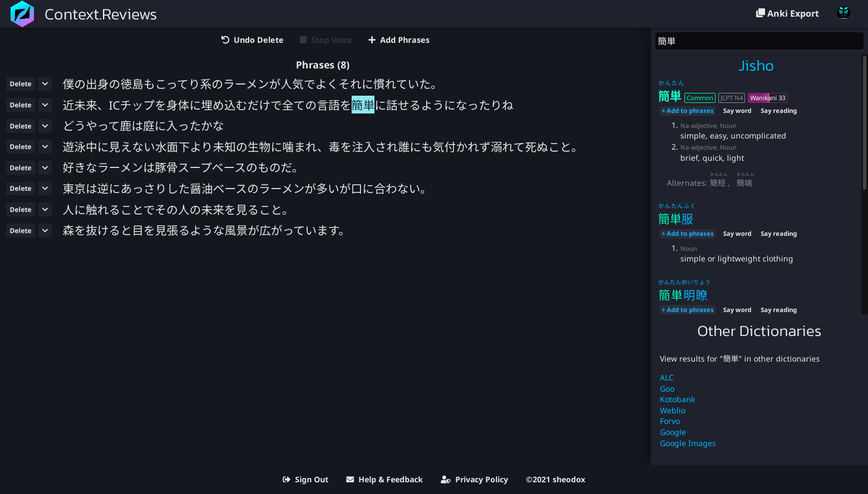
Task: Expand options chevron for 森を抜ける phrase
Action: click(x=45, y=231)
